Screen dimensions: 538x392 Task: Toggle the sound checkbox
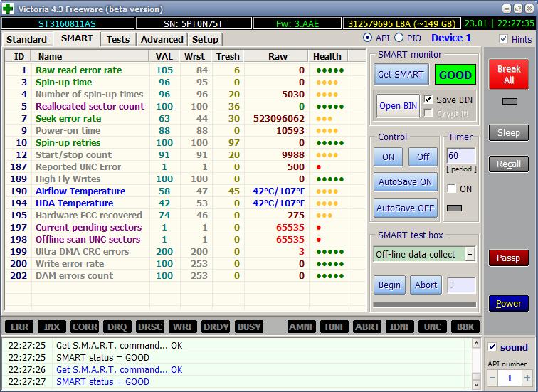pos(492,347)
